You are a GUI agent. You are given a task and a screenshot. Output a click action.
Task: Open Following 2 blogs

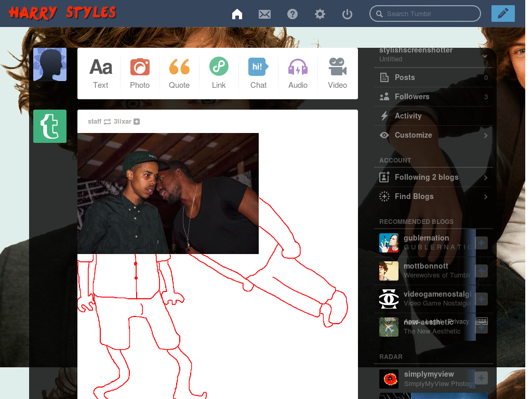click(433, 177)
